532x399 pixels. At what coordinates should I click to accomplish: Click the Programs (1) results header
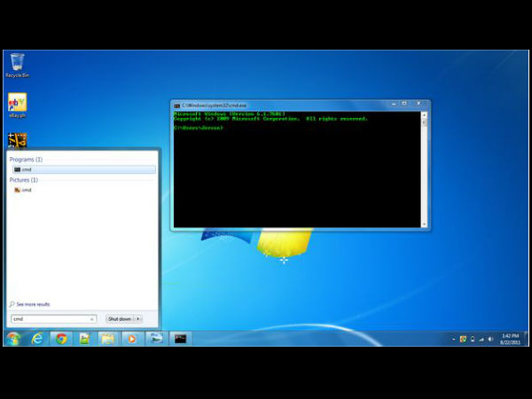click(26, 160)
